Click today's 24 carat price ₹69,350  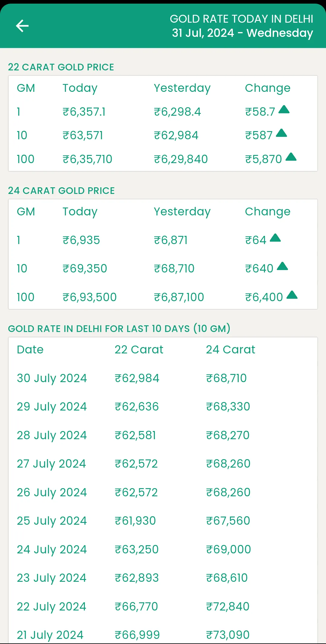click(x=85, y=269)
